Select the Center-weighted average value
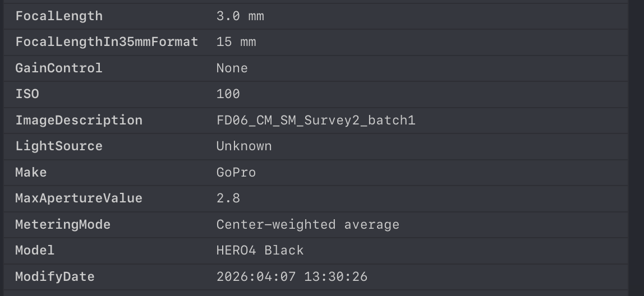This screenshot has width=644, height=296. [308, 225]
